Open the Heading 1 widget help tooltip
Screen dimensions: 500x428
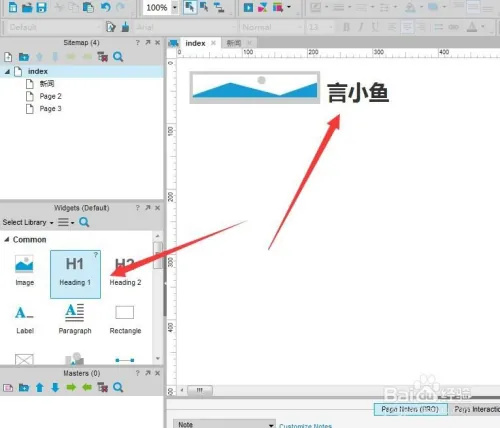point(96,255)
